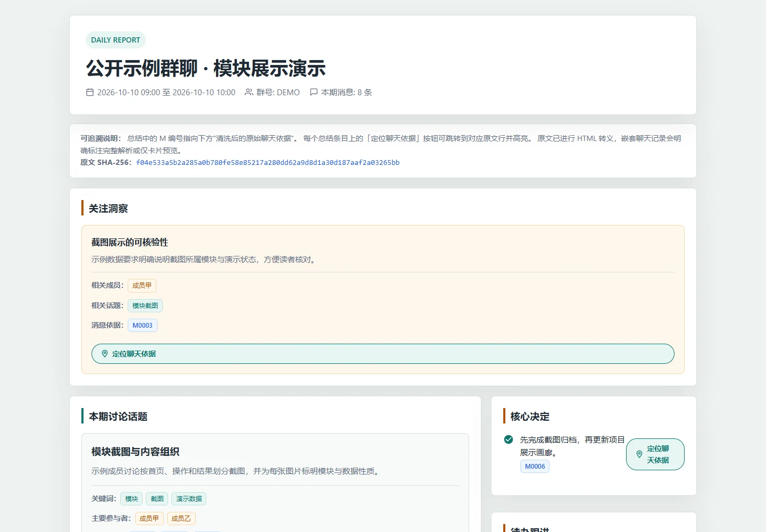Viewport: 766px width, 532px height.
Task: Click the date range 2026-10-10 09:00 至 10:00
Action: 166,93
